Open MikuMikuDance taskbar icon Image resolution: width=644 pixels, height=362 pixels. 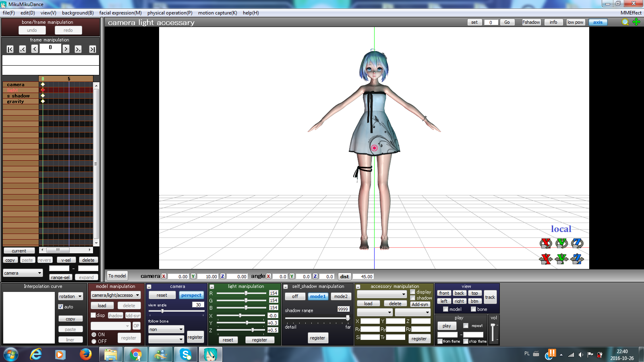(x=210, y=354)
